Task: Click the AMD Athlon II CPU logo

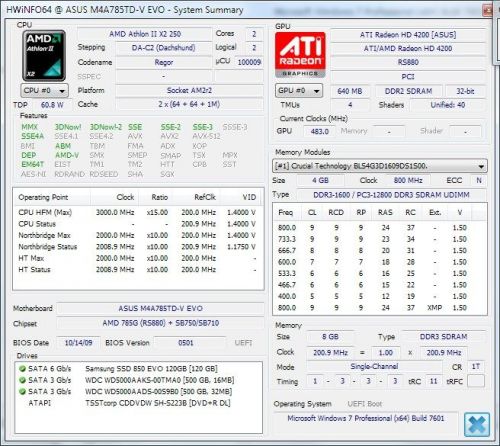Action: pos(44,56)
